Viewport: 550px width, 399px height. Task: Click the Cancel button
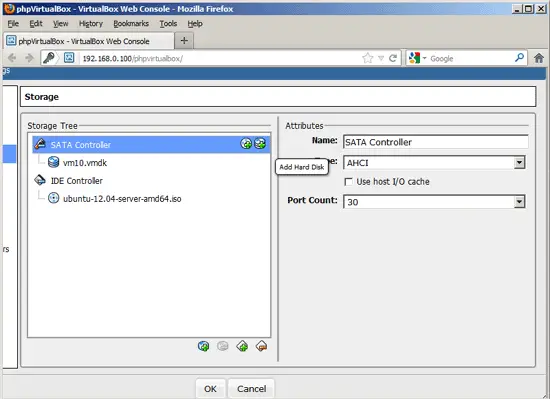251,388
